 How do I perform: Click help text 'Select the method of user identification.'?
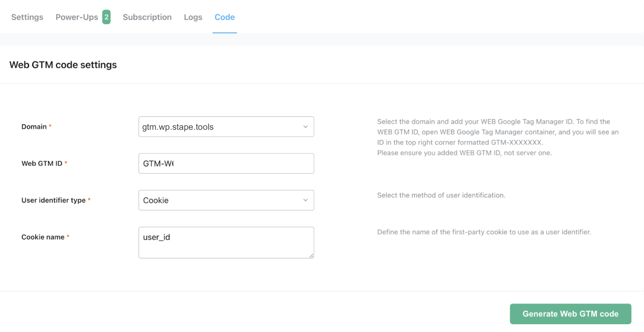click(x=441, y=195)
